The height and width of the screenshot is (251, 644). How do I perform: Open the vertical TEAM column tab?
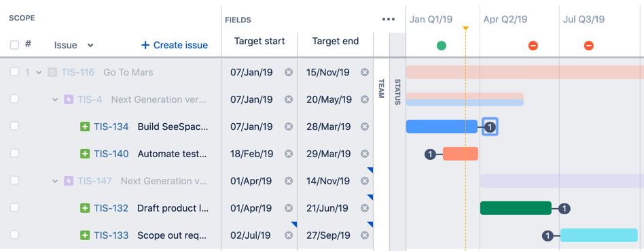point(380,88)
